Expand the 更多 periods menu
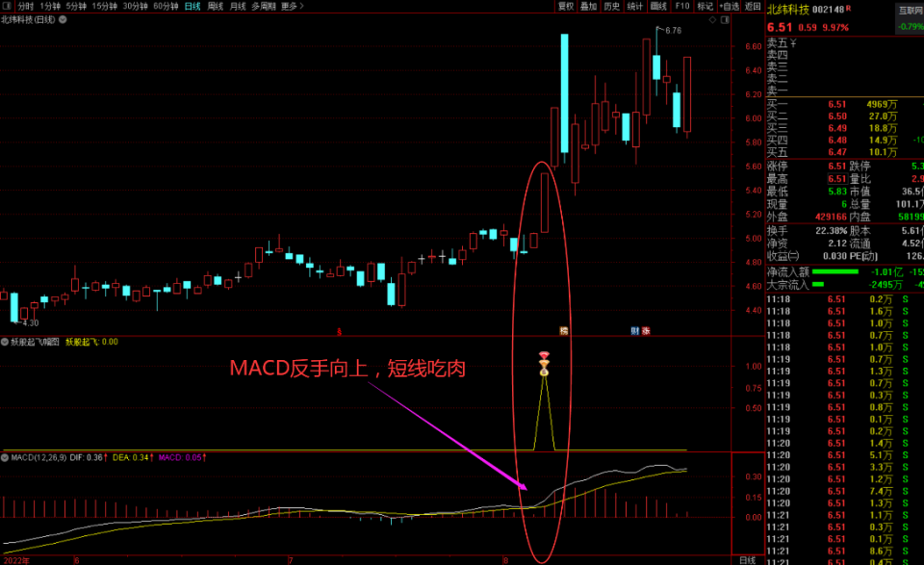This screenshot has width=924, height=565. [290, 6]
